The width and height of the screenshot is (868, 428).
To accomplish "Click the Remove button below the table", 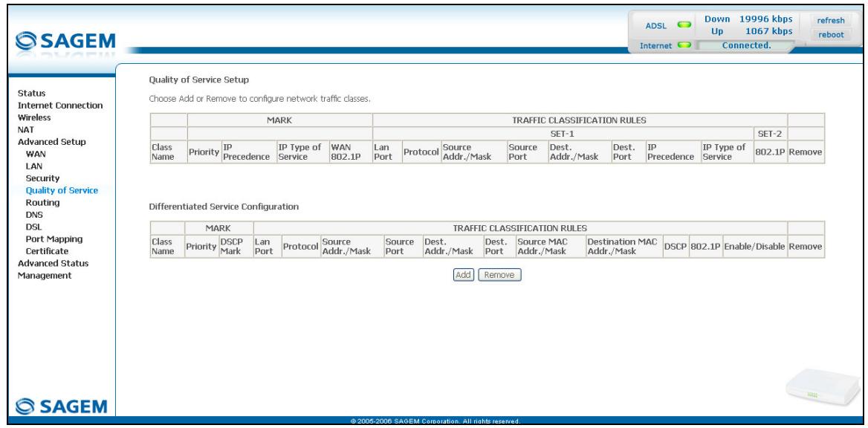I will pyautogui.click(x=499, y=275).
